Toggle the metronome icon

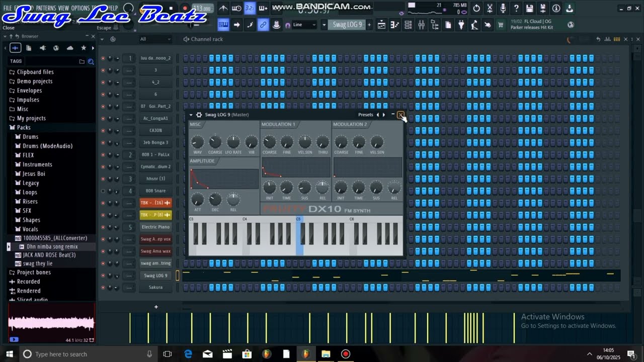coord(223,9)
